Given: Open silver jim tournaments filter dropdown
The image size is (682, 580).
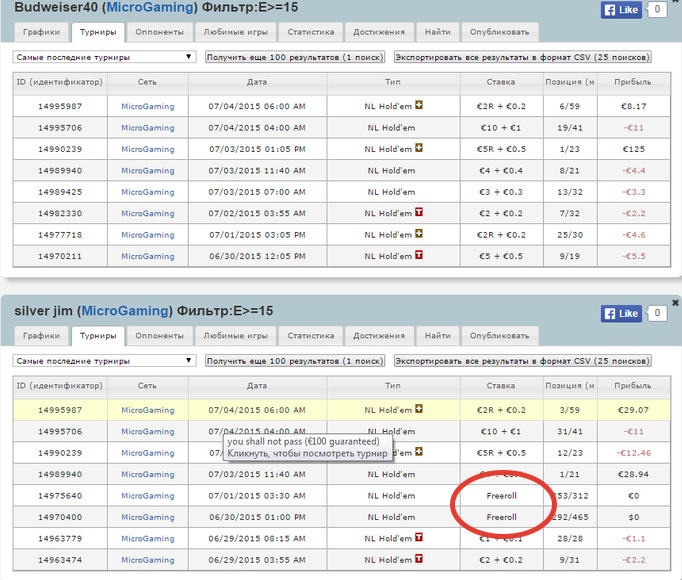Looking at the screenshot, I should [x=104, y=361].
